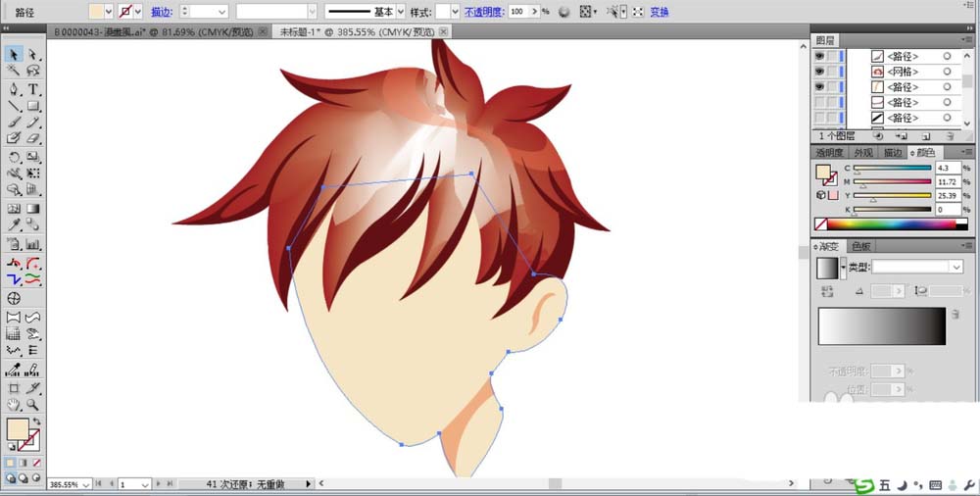980x496 pixels.
Task: Open the 样式 style dropdown
Action: (455, 11)
